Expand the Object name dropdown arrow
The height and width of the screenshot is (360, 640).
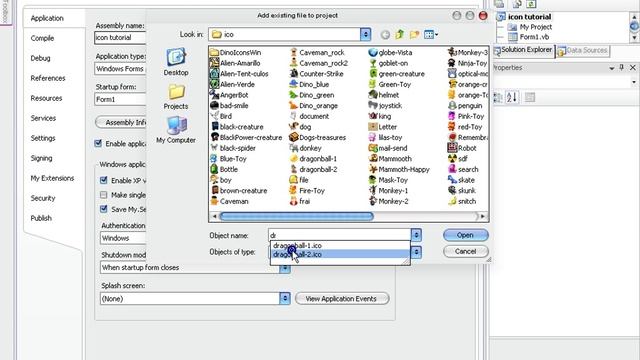point(416,235)
